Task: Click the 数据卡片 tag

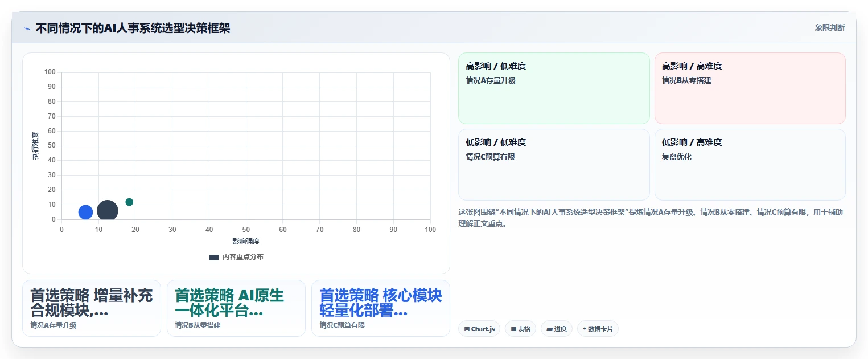Action: (598, 329)
